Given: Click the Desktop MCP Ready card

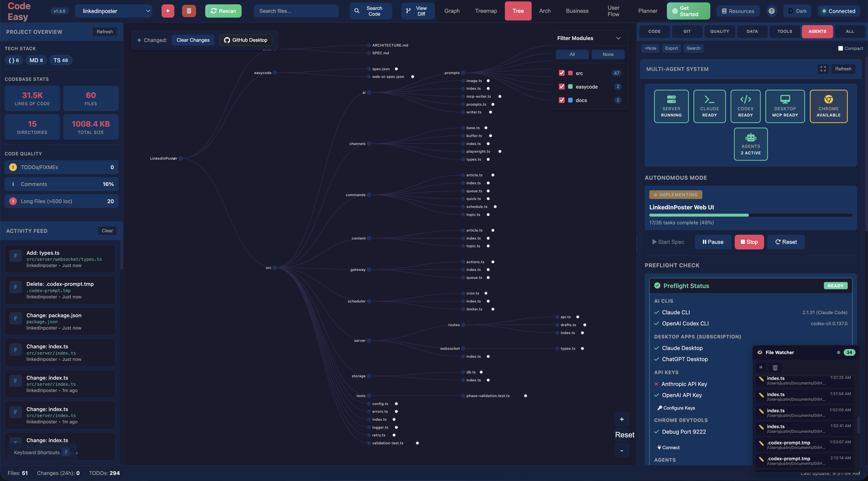Looking at the screenshot, I should 785,106.
